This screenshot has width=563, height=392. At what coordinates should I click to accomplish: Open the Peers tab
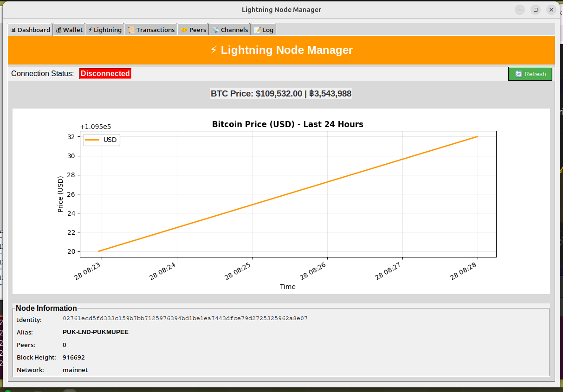click(x=193, y=30)
